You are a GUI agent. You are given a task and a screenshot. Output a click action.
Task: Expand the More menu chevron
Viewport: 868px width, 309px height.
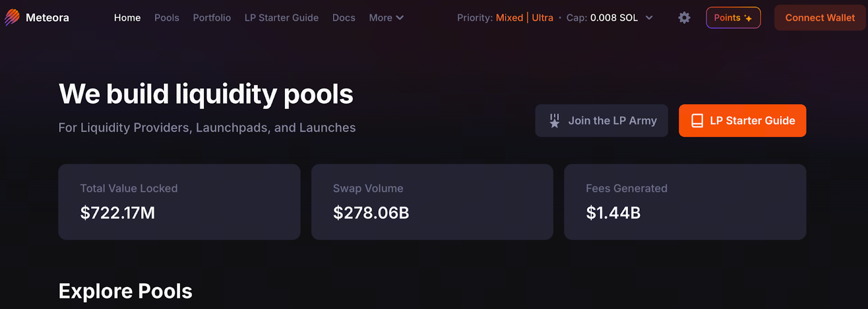400,18
